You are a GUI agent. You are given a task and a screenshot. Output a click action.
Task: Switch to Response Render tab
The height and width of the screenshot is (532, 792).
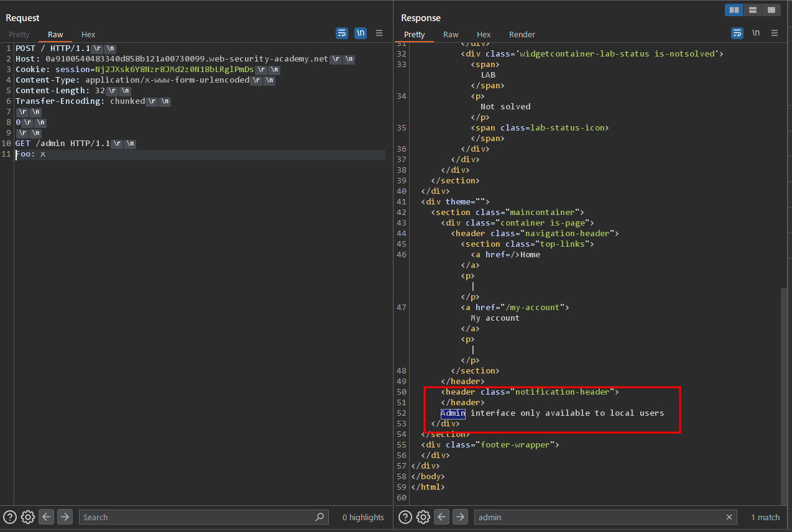(522, 35)
